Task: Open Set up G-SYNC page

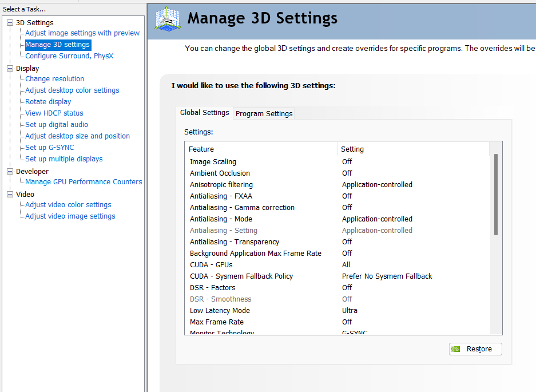Action: (x=50, y=148)
